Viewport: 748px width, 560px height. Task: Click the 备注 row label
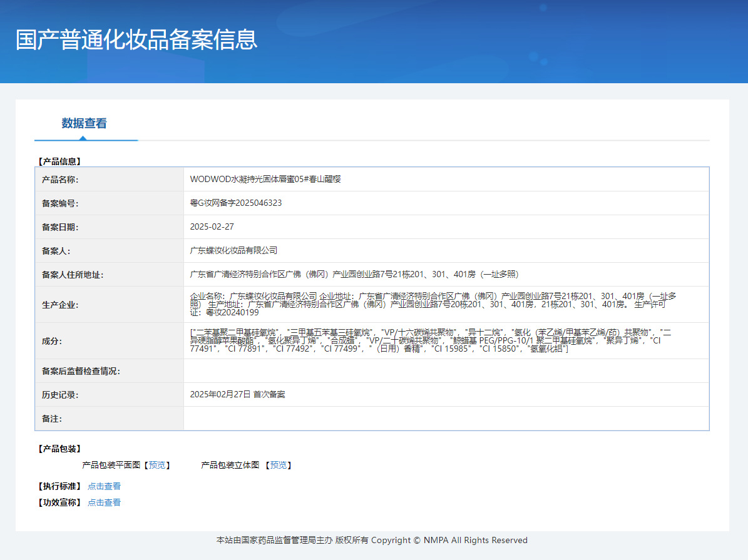coord(51,419)
